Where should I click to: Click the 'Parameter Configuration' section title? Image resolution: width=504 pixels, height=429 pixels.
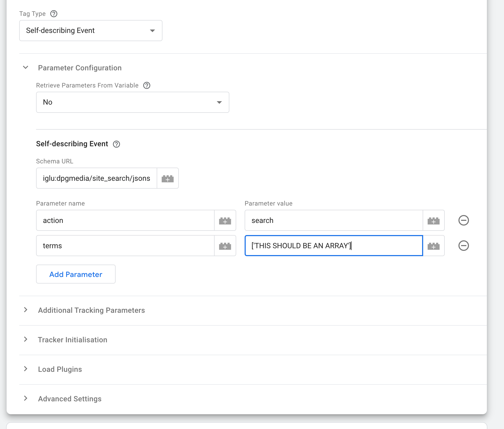click(x=80, y=68)
